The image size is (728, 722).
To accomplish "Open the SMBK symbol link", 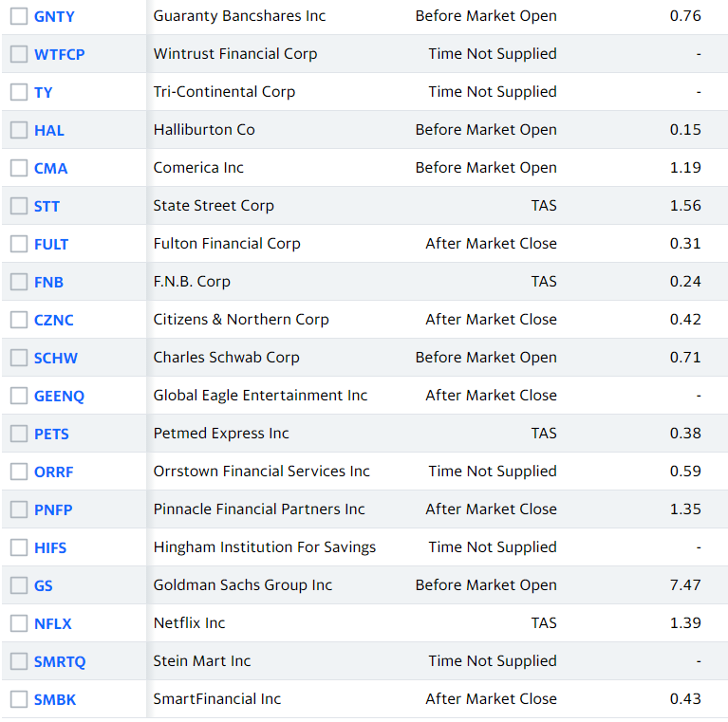I will click(55, 700).
